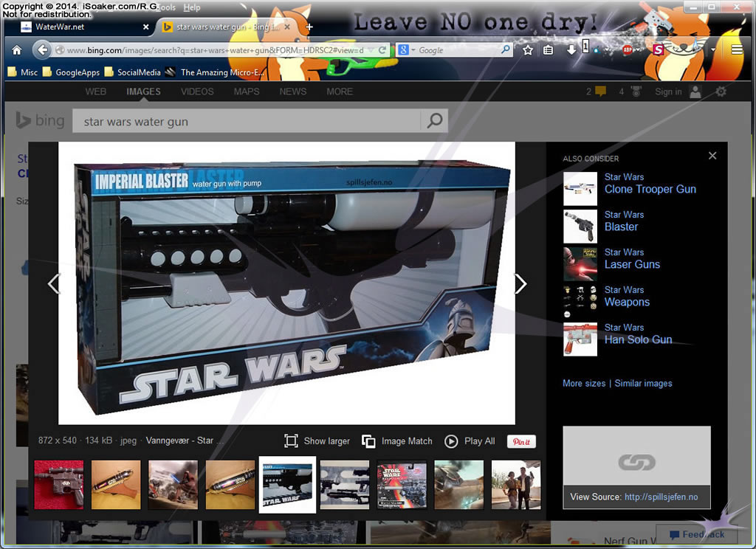The height and width of the screenshot is (549, 756).
Task: Open the downloads arrow icon
Action: tap(571, 50)
